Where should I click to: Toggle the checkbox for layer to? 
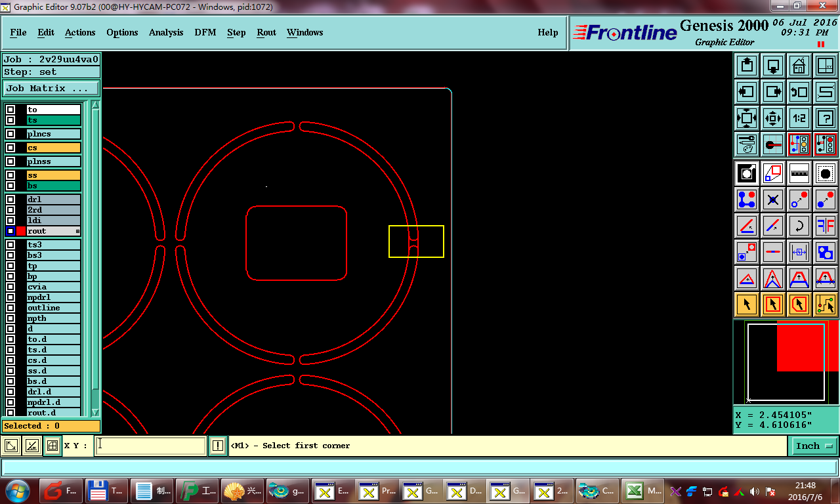pos(10,110)
